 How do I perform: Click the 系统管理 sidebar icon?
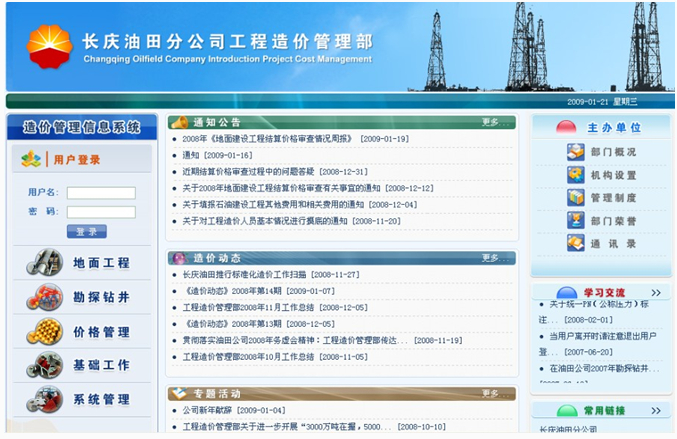[x=44, y=399]
